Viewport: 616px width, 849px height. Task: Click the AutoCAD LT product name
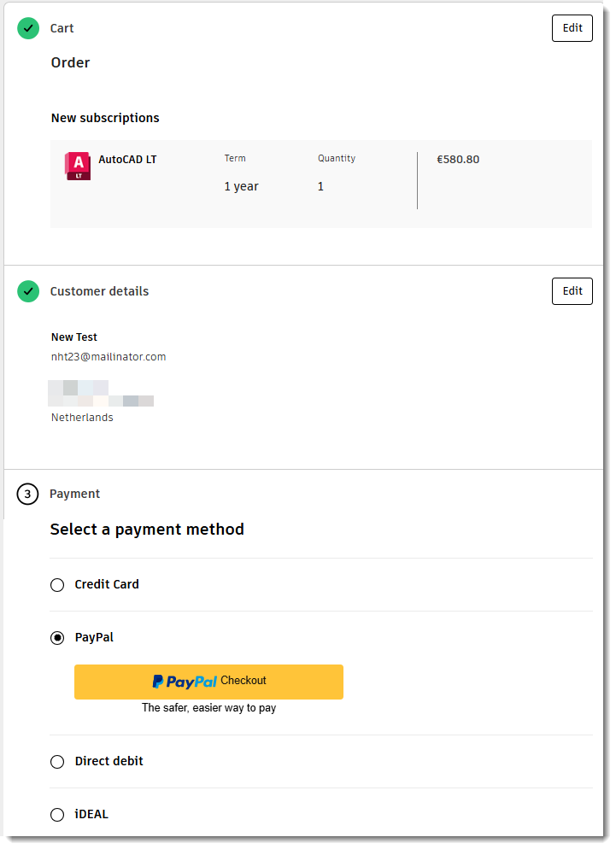pos(127,159)
